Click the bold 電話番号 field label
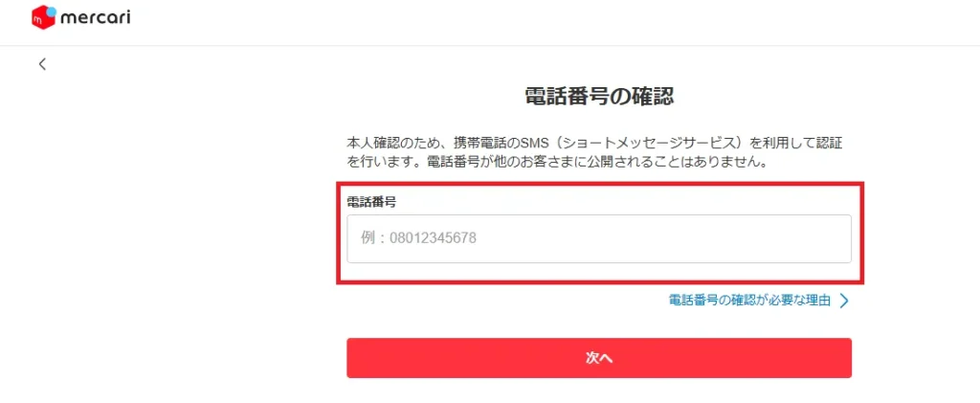The image size is (980, 403). (372, 201)
